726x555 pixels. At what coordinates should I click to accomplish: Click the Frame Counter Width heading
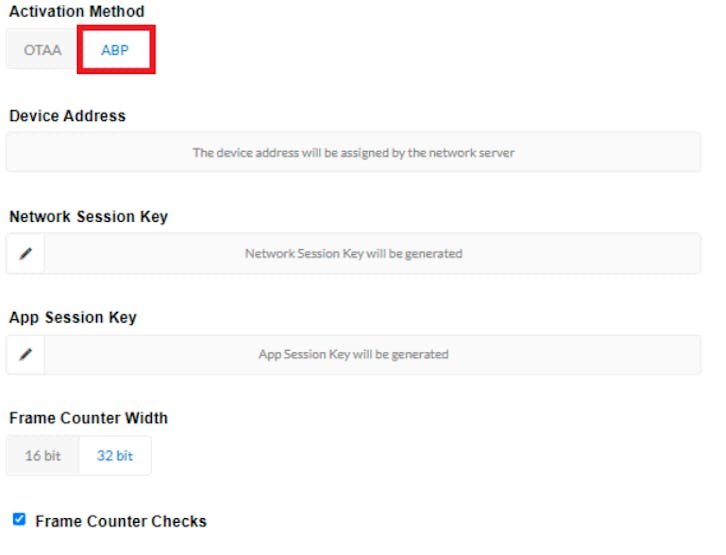click(x=89, y=418)
